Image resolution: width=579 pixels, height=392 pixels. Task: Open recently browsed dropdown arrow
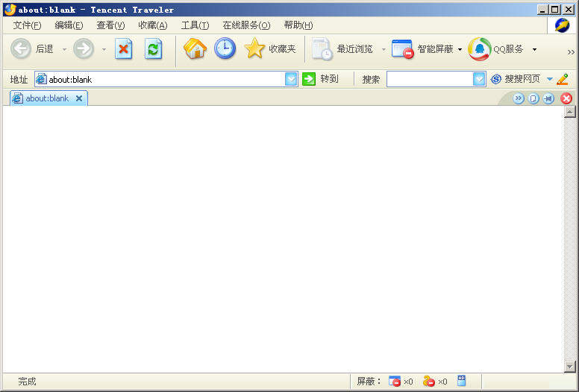[384, 49]
